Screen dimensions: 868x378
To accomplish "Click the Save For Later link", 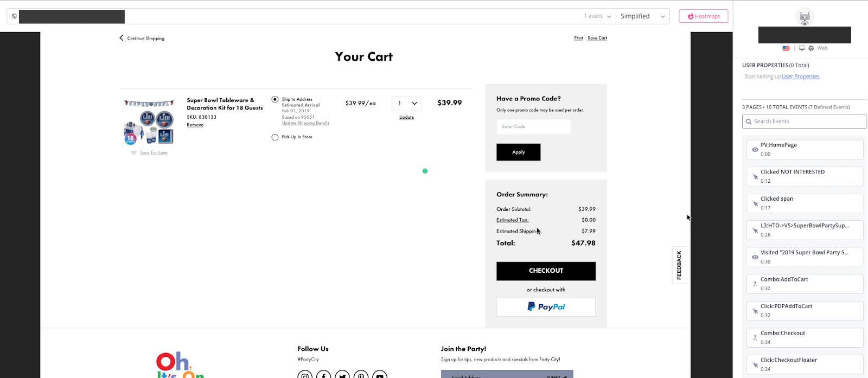I will click(x=154, y=153).
